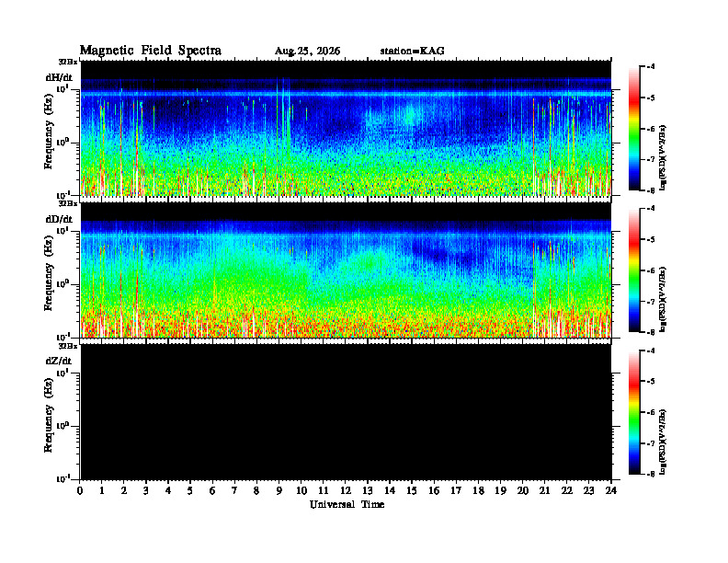Click hour tick label "20" on time axis
The image size is (728, 563).
pos(522,490)
